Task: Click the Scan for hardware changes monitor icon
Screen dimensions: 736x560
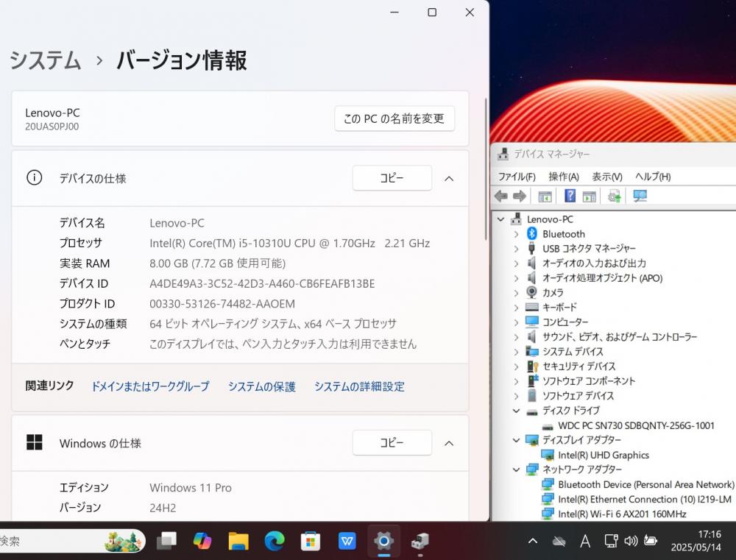Action: [640, 196]
